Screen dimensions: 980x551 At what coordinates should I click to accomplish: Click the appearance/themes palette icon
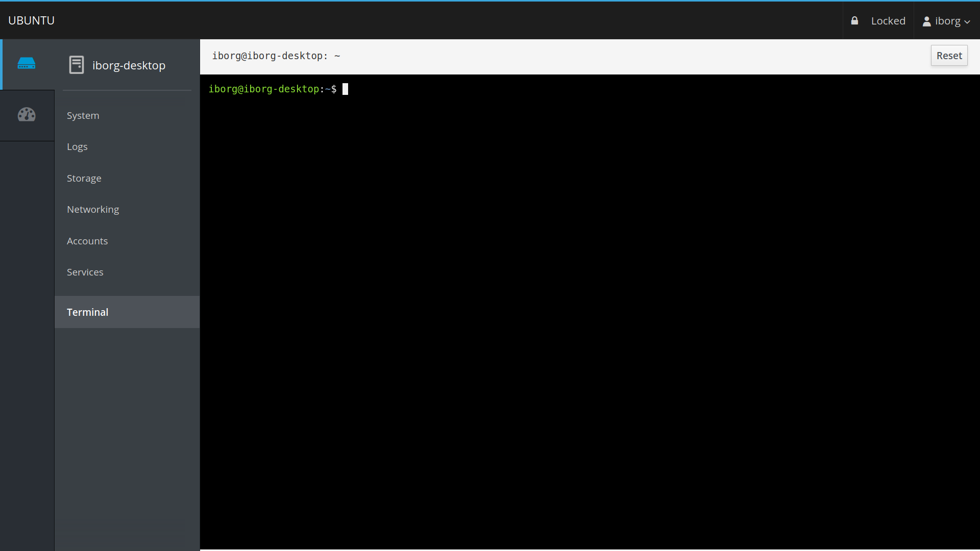point(27,114)
